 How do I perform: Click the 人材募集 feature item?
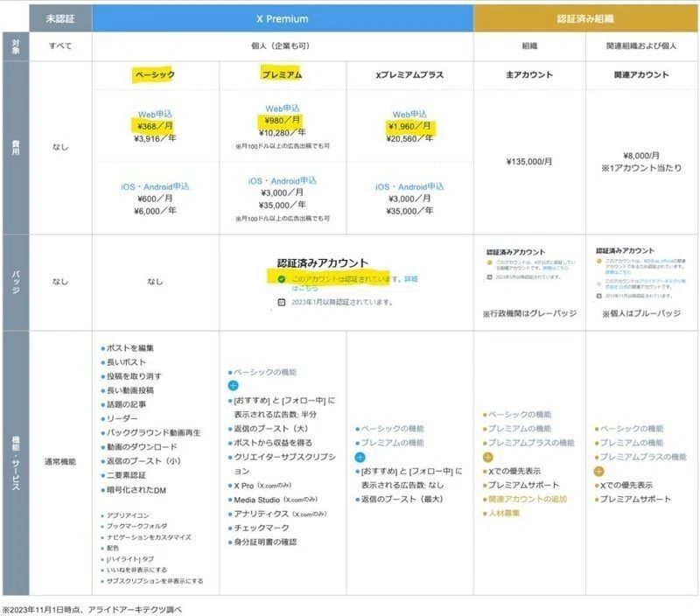point(504,514)
